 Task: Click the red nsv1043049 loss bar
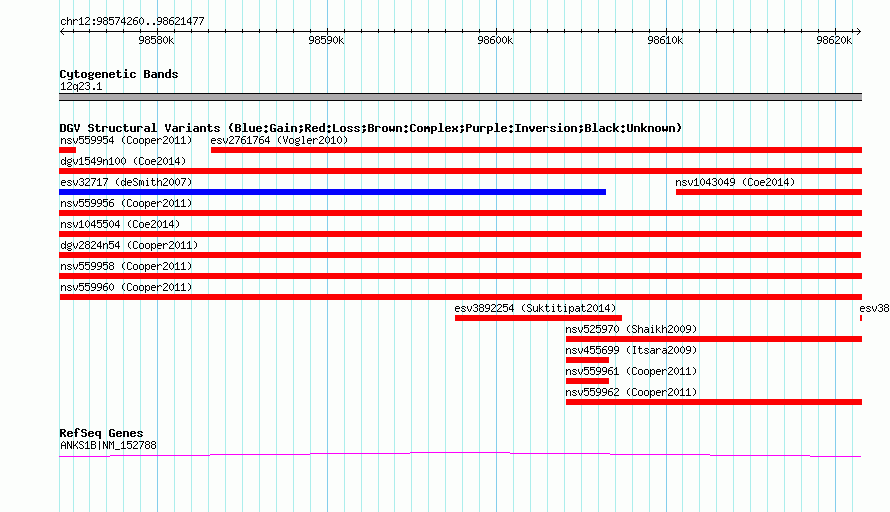pos(769,192)
